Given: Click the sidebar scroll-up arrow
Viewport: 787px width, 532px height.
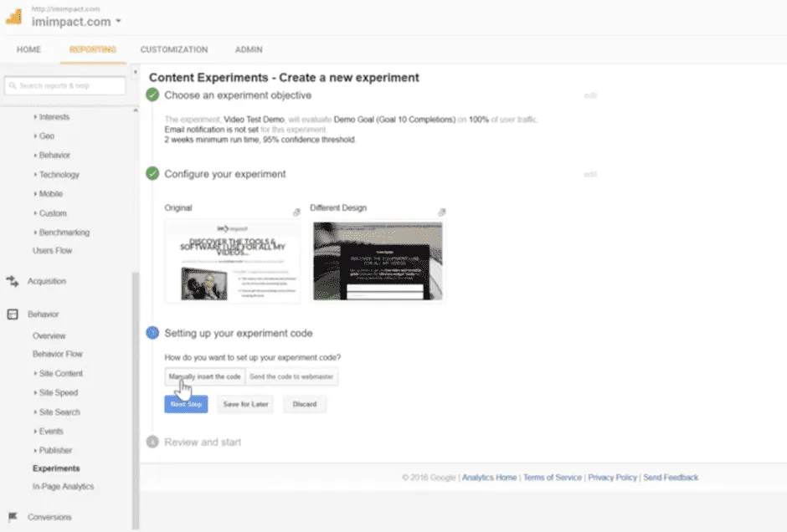Looking at the screenshot, I should pos(136,110).
